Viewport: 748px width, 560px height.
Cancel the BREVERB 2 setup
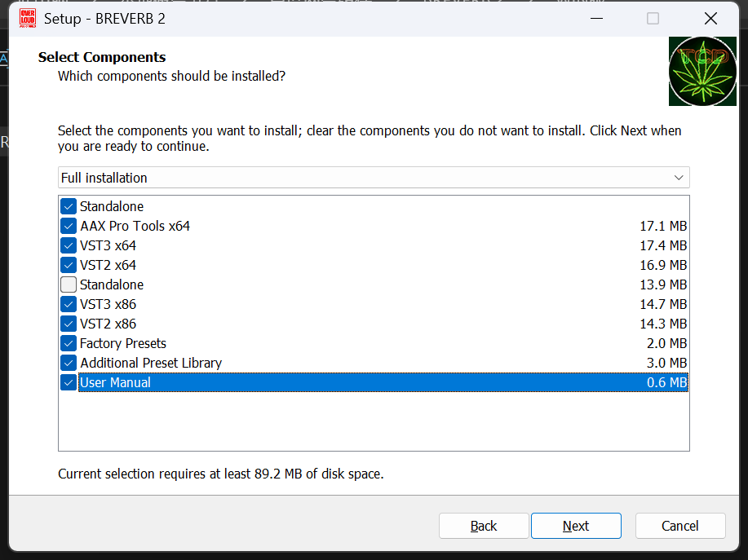679,526
